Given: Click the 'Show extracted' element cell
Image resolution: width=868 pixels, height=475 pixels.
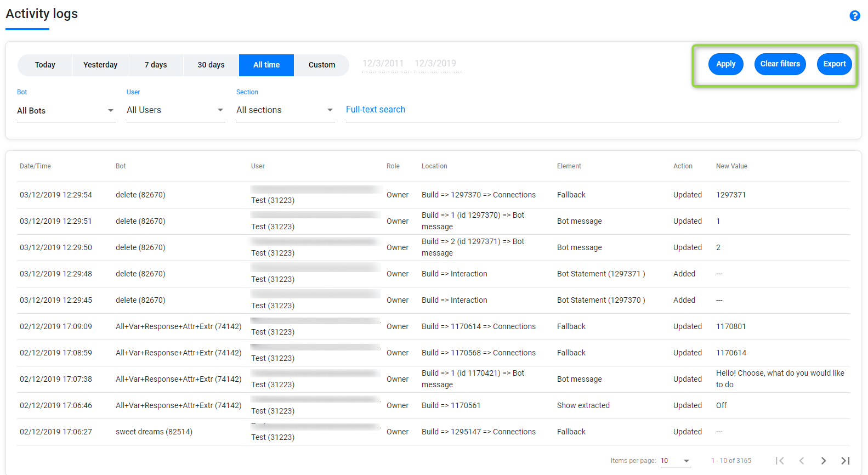Looking at the screenshot, I should pos(583,405).
